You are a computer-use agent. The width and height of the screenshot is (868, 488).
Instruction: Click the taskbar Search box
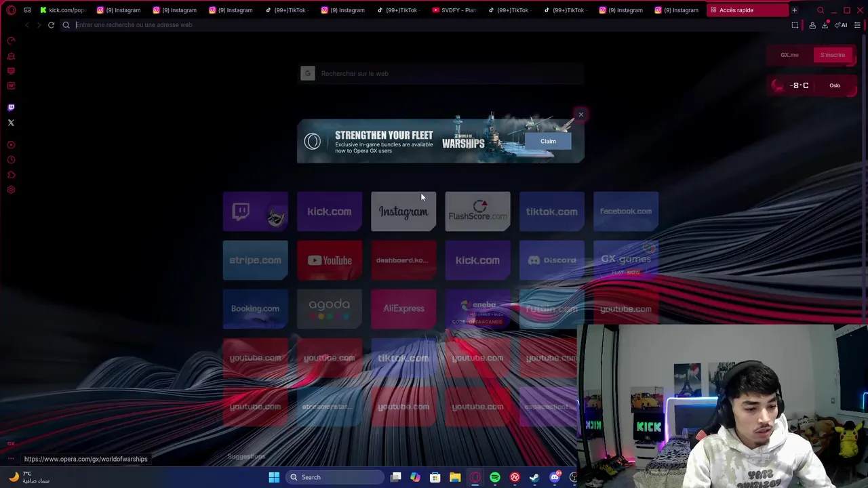[x=334, y=477]
